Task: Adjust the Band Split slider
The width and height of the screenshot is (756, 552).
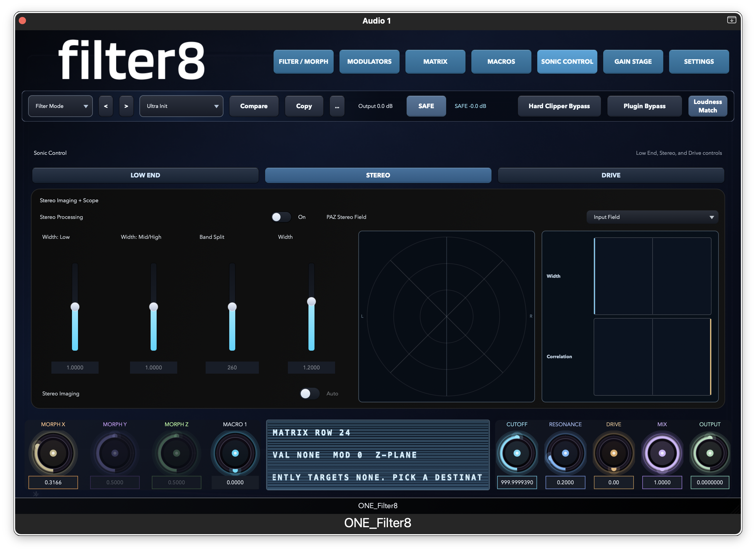Action: [232, 307]
